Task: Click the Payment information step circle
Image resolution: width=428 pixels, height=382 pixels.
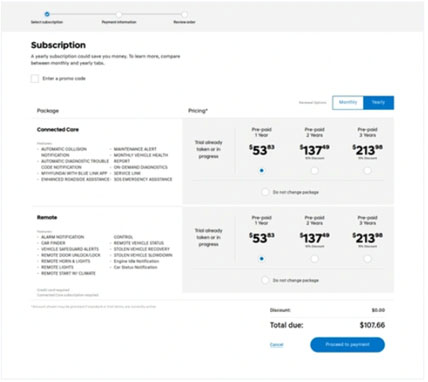Action: pos(119,14)
